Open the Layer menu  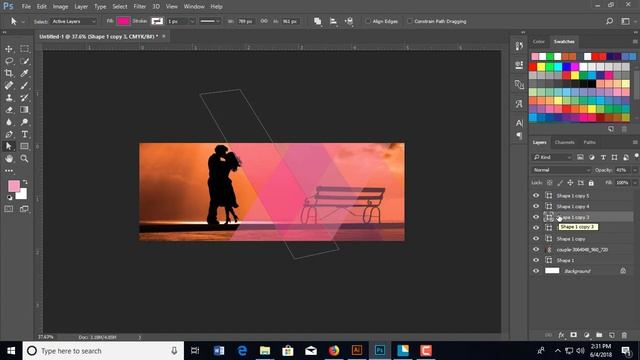click(x=81, y=7)
